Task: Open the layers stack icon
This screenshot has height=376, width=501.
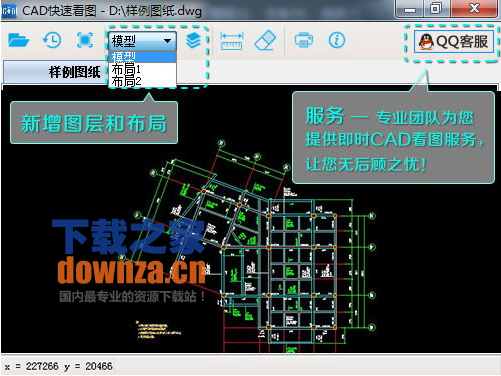Action: (x=193, y=41)
